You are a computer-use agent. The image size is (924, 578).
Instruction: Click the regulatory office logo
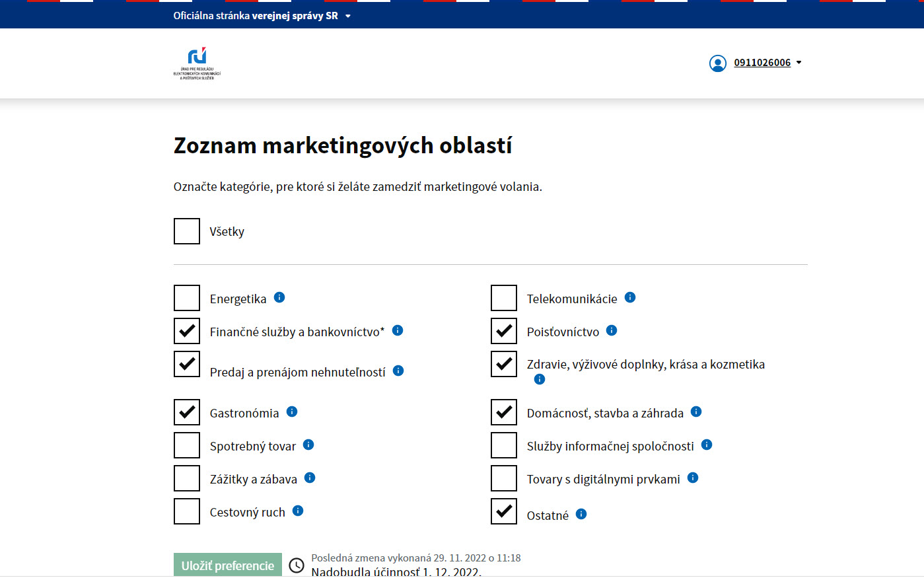197,63
